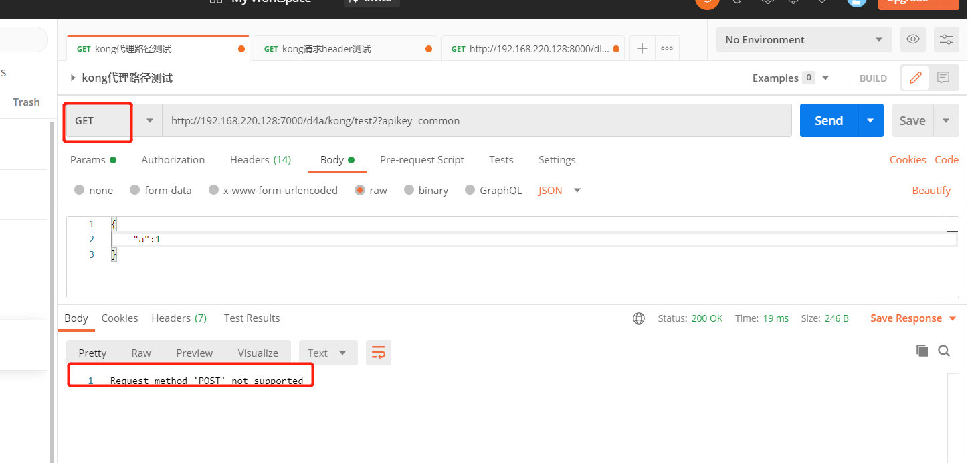Open a new request tab with plus icon

pyautogui.click(x=642, y=48)
